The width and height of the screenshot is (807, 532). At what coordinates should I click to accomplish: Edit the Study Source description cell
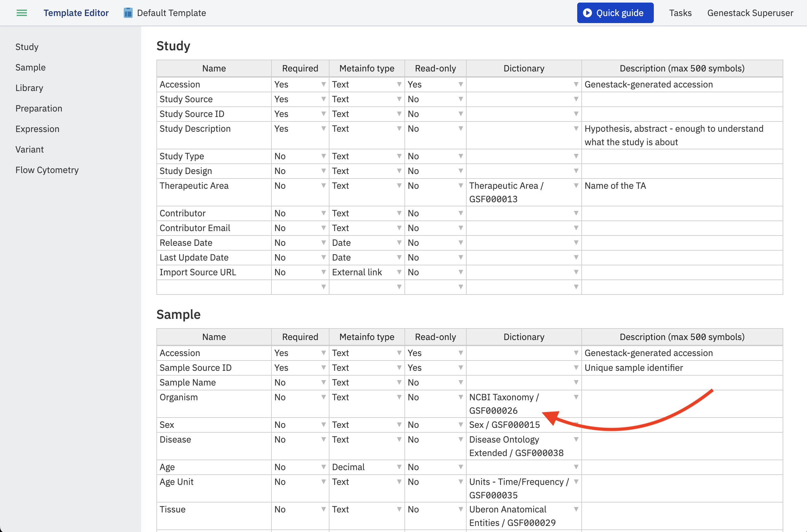click(x=682, y=99)
